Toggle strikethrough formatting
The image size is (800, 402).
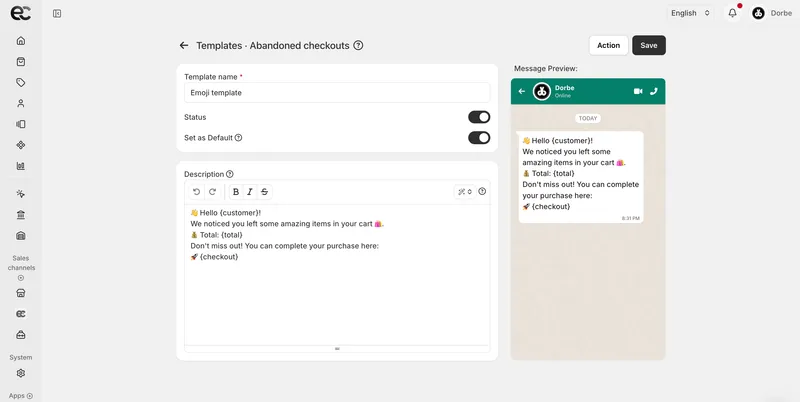264,192
